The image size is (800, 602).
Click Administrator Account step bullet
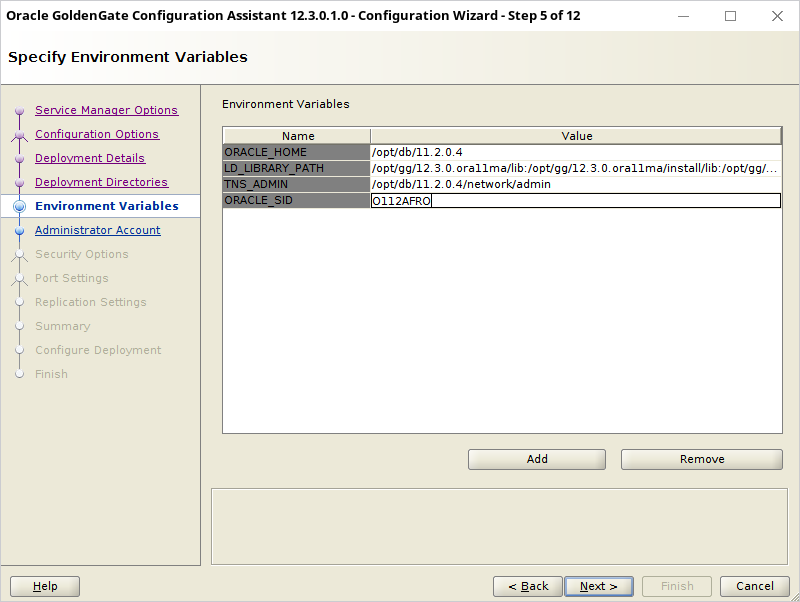click(x=19, y=231)
